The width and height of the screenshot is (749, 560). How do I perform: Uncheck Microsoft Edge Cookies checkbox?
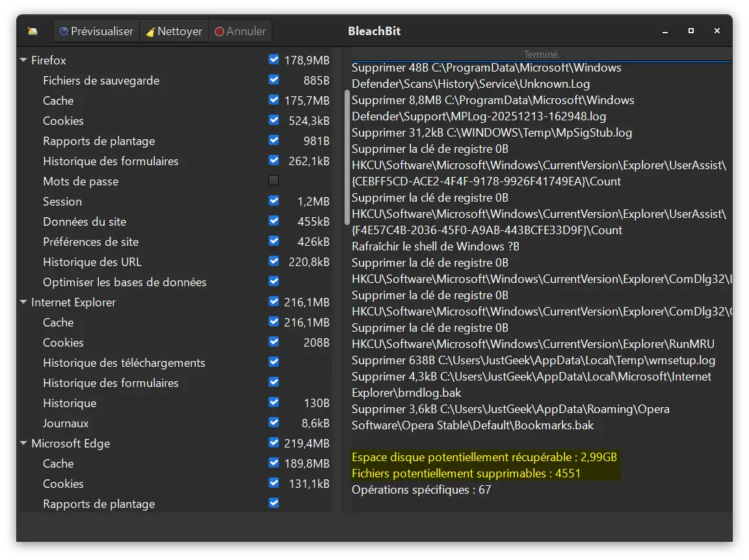(274, 483)
